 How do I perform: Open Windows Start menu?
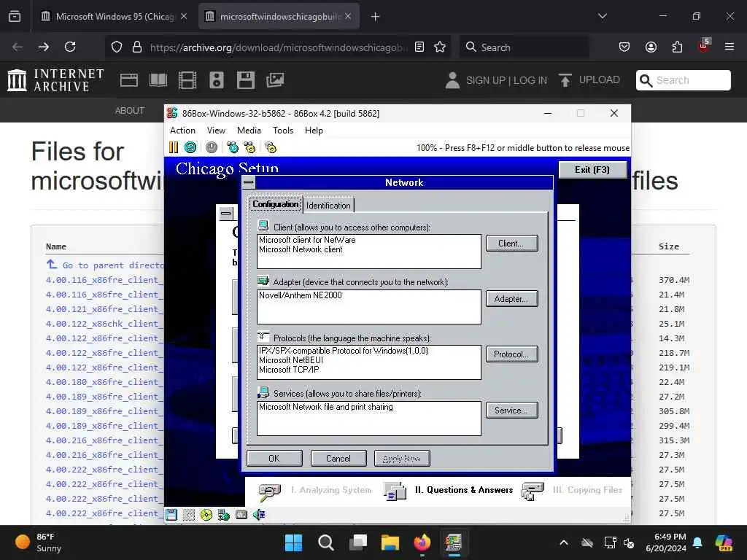(x=293, y=542)
